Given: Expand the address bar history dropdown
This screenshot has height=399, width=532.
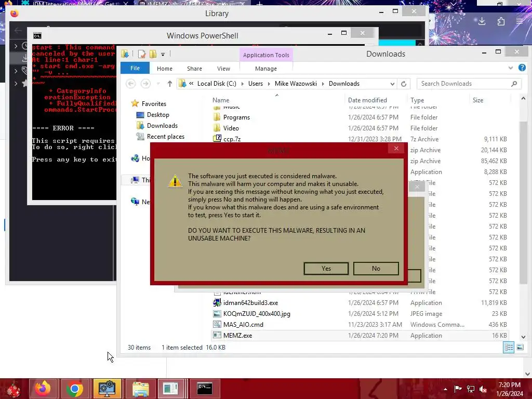Looking at the screenshot, I should 392,84.
